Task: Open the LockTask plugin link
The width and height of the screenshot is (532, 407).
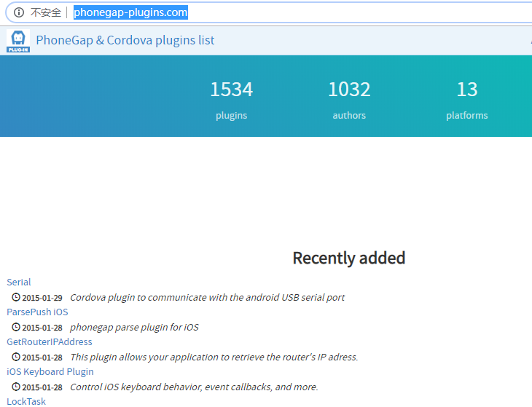Action: [26, 402]
